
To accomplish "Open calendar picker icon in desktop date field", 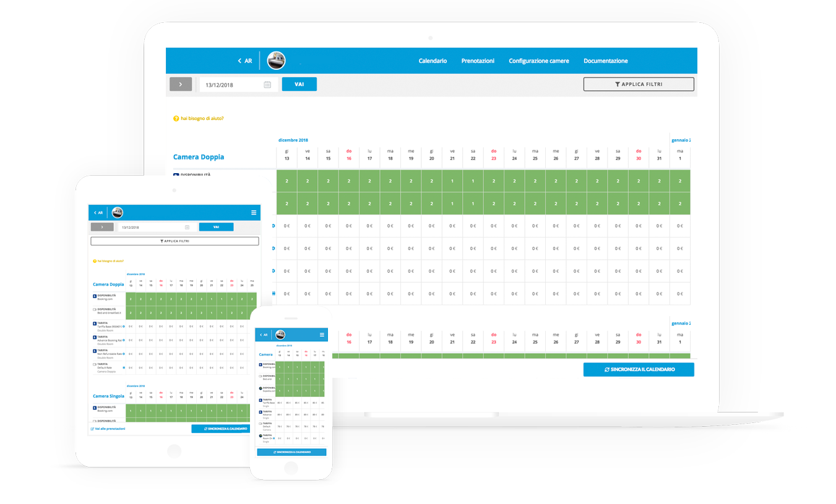I will pos(267,85).
